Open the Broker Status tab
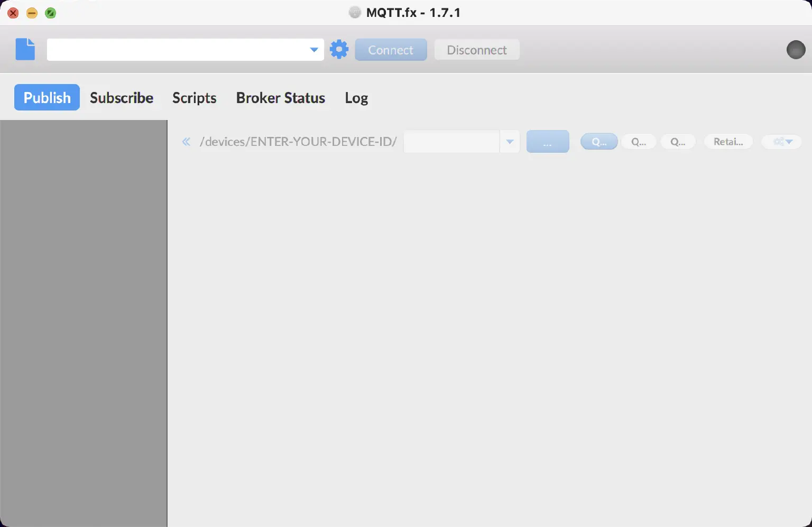Screen dimensions: 812x527 [280, 97]
